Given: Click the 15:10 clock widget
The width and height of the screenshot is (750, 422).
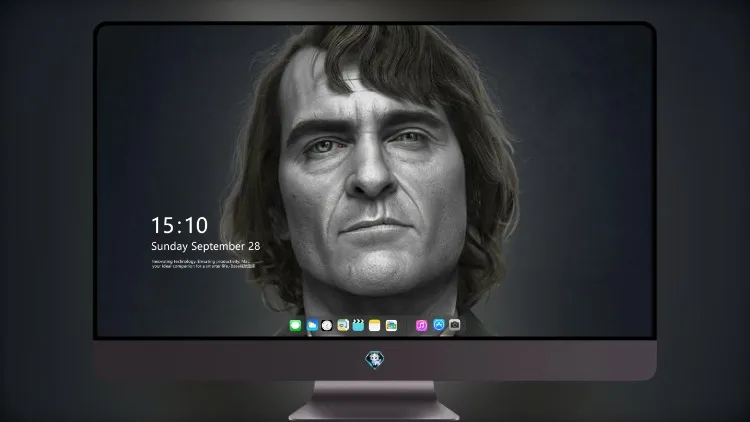Looking at the screenshot, I should (x=179, y=225).
